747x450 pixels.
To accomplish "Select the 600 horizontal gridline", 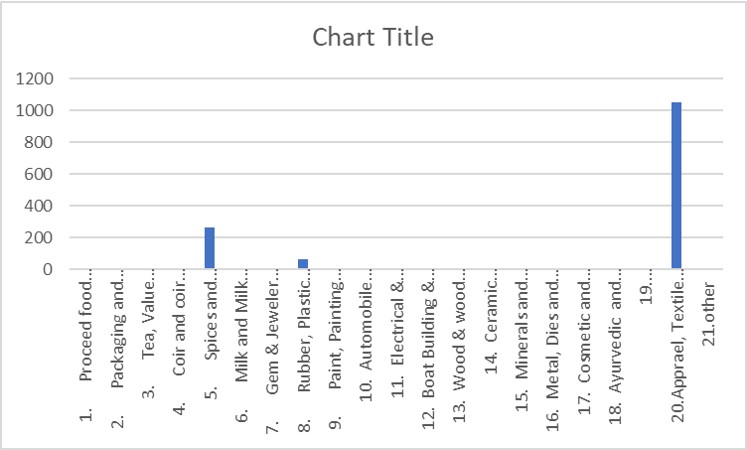I will [396, 174].
